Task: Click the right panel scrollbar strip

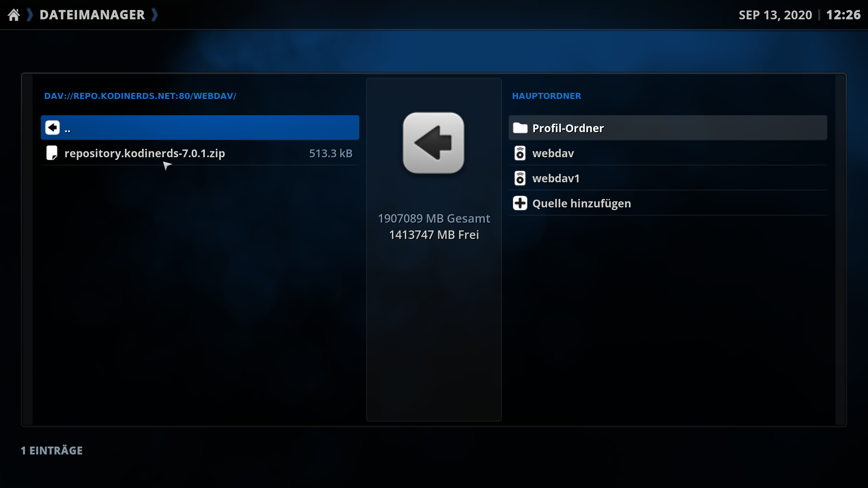Action: coord(840,250)
